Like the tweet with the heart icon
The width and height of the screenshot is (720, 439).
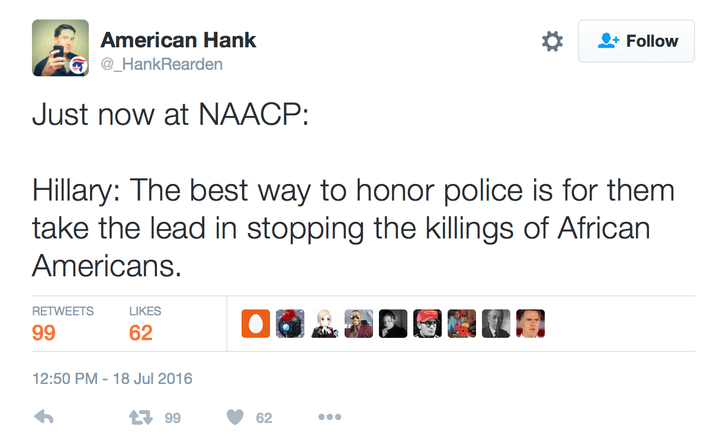click(x=234, y=417)
